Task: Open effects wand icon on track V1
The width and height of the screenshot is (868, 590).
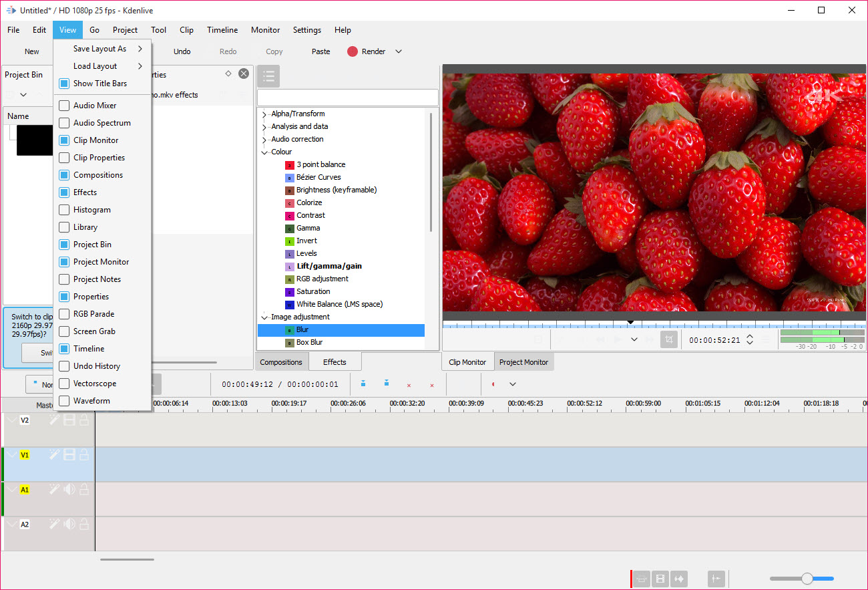Action: [x=55, y=454]
